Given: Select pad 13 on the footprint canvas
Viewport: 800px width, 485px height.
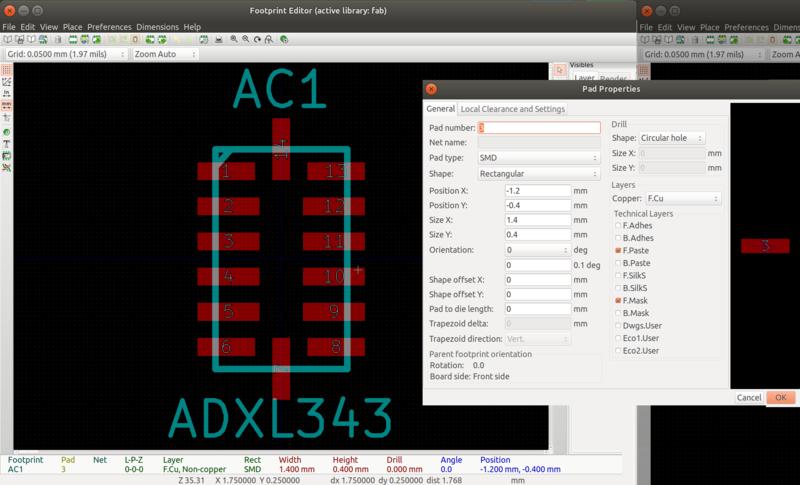Looking at the screenshot, I should 336,171.
